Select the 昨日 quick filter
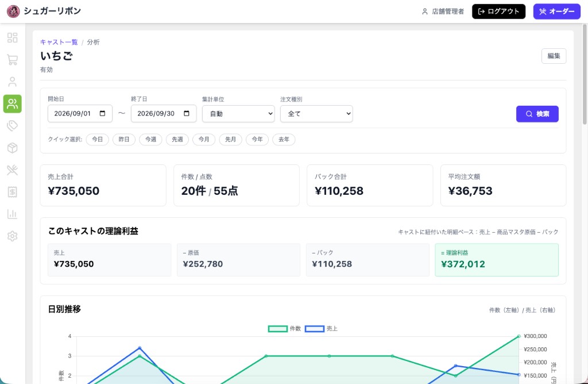588x384 pixels. pos(124,139)
